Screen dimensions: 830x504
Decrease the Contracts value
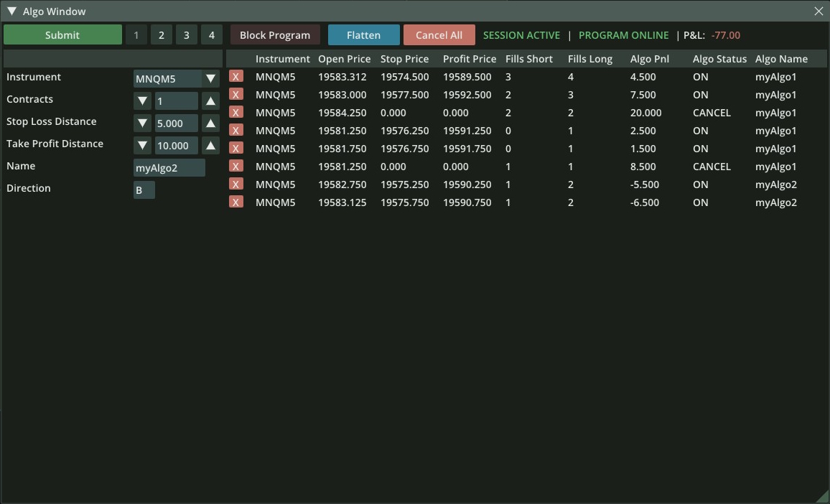pos(142,101)
